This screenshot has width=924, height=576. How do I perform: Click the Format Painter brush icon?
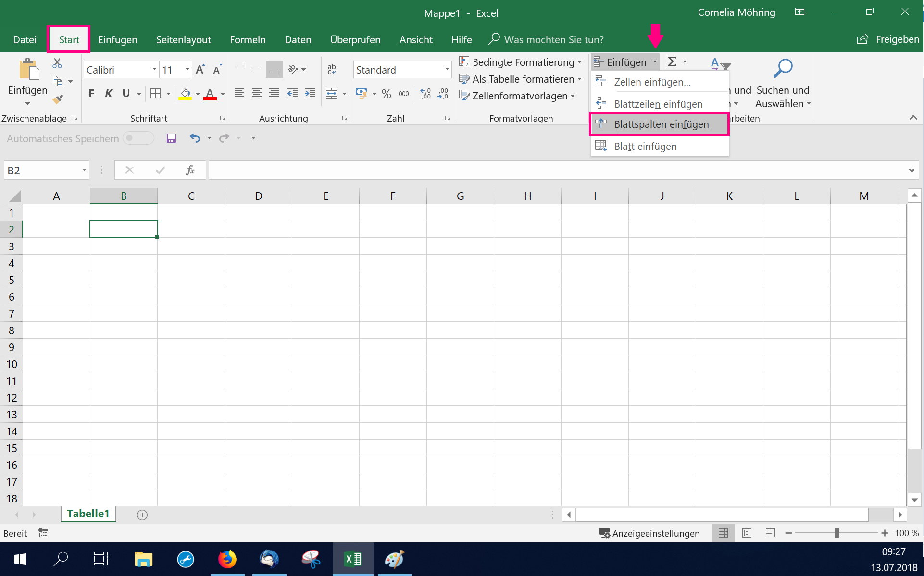click(58, 99)
